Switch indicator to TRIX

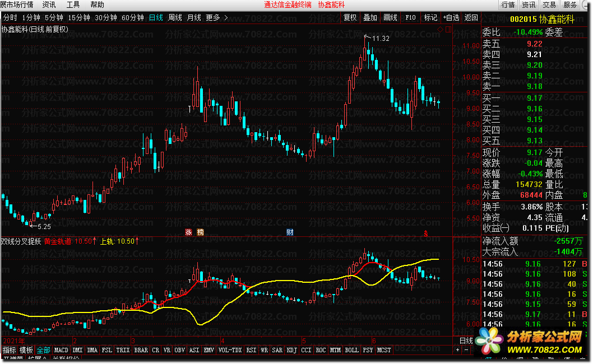click(123, 350)
